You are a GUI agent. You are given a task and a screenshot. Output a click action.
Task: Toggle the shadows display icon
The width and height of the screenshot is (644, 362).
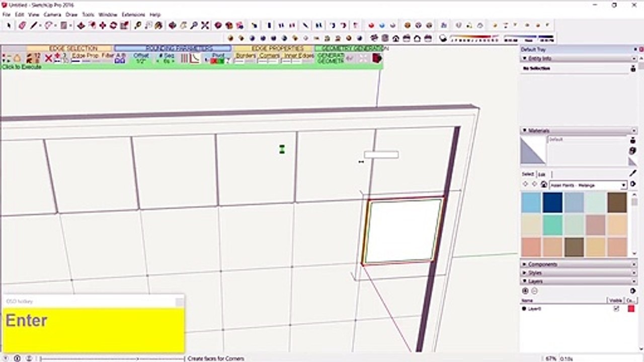tap(443, 38)
